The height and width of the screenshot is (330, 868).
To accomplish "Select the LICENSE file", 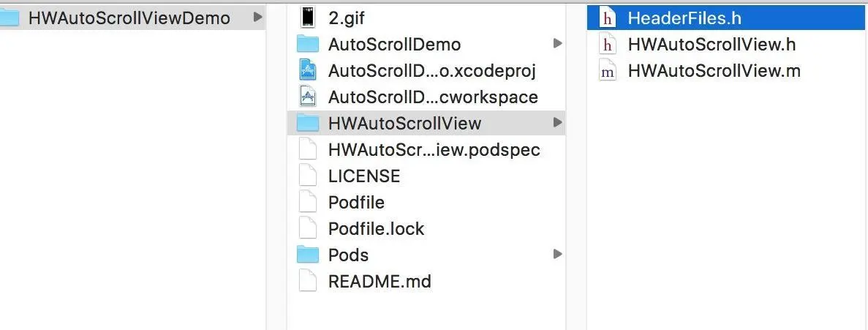I will 426,176.
